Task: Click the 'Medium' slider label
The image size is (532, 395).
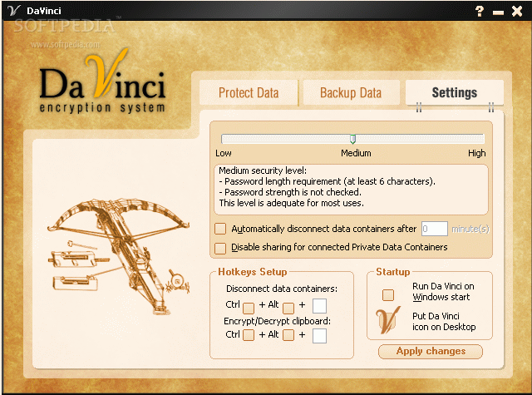Action: [356, 153]
